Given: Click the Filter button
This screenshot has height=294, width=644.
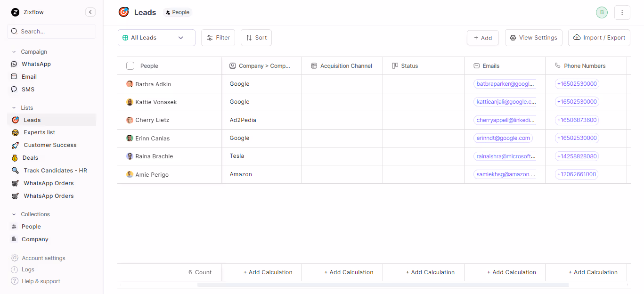Looking at the screenshot, I should 218,38.
